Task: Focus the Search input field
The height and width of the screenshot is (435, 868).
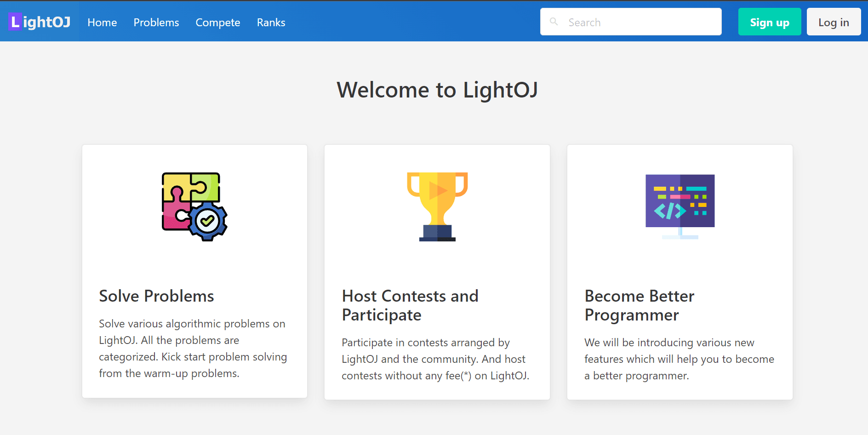Action: [x=631, y=22]
